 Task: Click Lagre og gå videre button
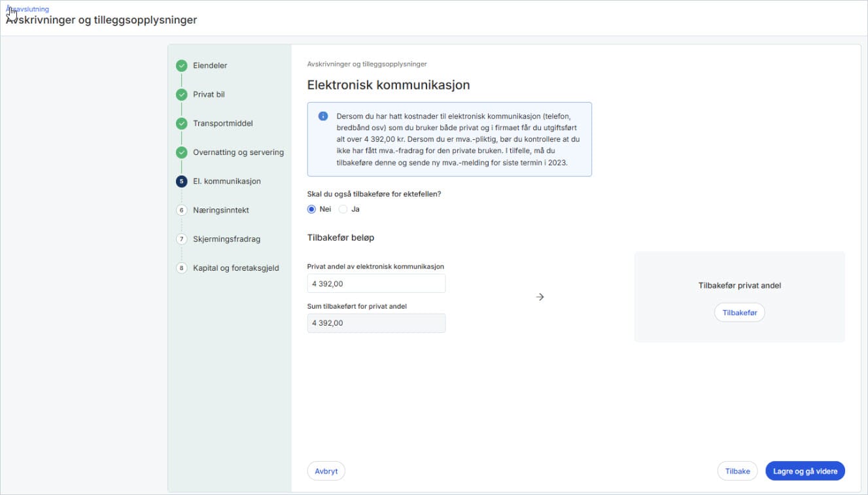click(x=805, y=471)
